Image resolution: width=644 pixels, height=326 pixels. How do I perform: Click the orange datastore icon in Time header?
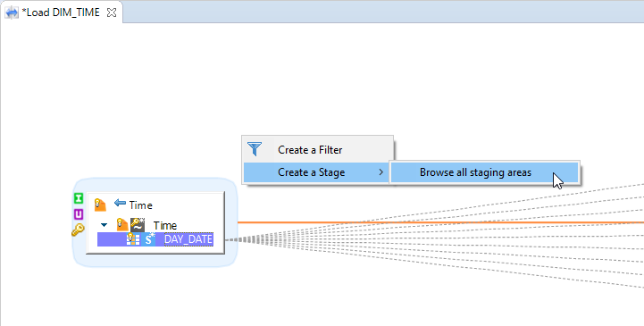click(100, 205)
